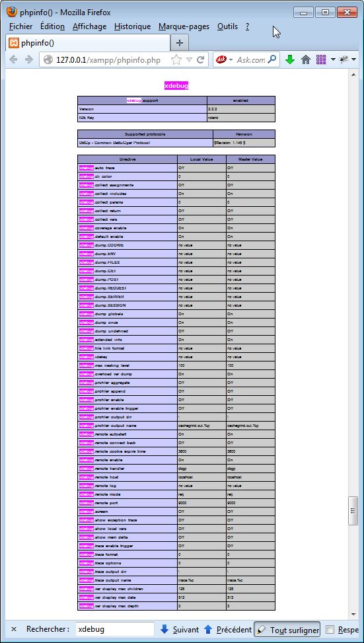The image size is (364, 643).
Task: Open the Édition menu
Action: coord(52,26)
